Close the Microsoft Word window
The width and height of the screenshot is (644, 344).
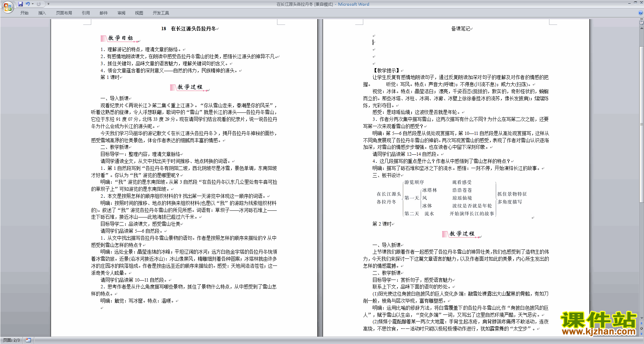pos(641,3)
